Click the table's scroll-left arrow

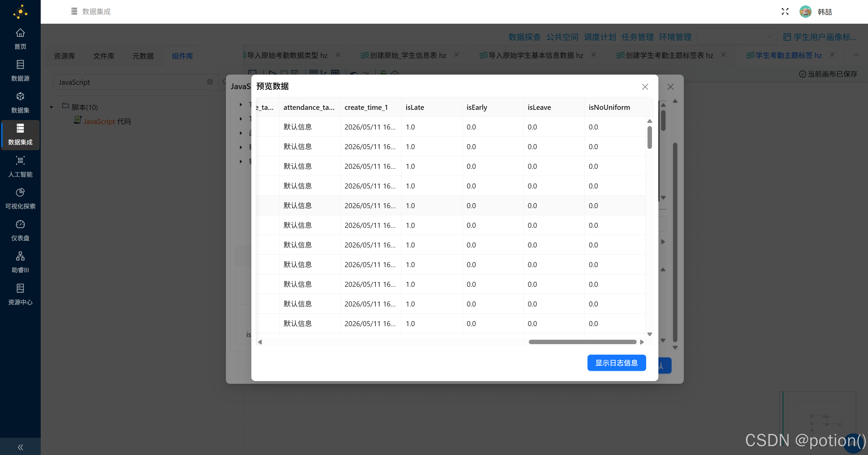260,342
